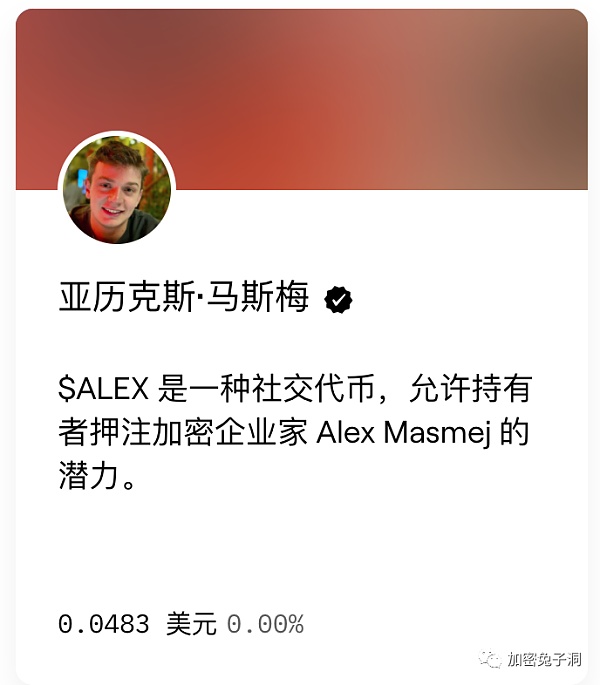Click the WeChat logo watermark icon

pos(490,659)
